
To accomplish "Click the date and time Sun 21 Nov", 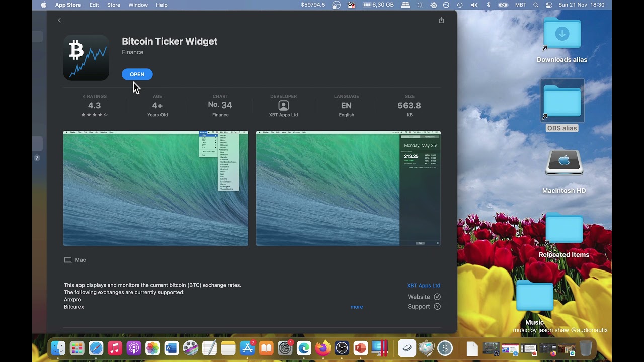I will [x=582, y=5].
